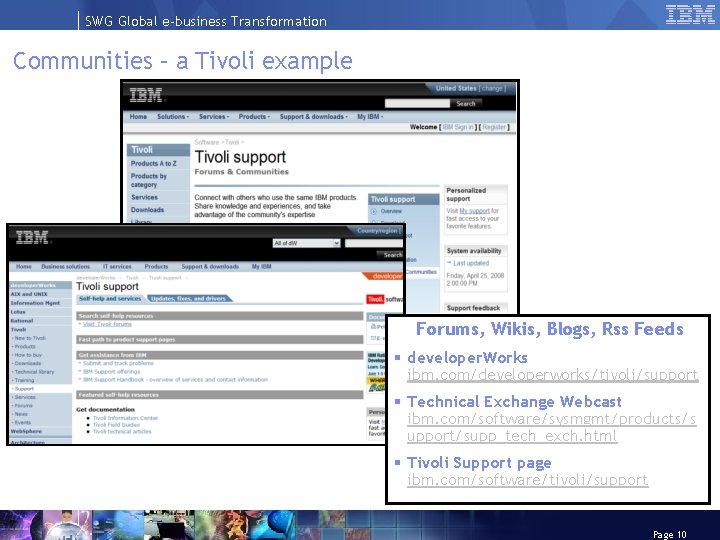This screenshot has width=720, height=540.
Task: Select 'AIX and UNIX' in the developerWorks sidebar
Action: click(x=29, y=294)
